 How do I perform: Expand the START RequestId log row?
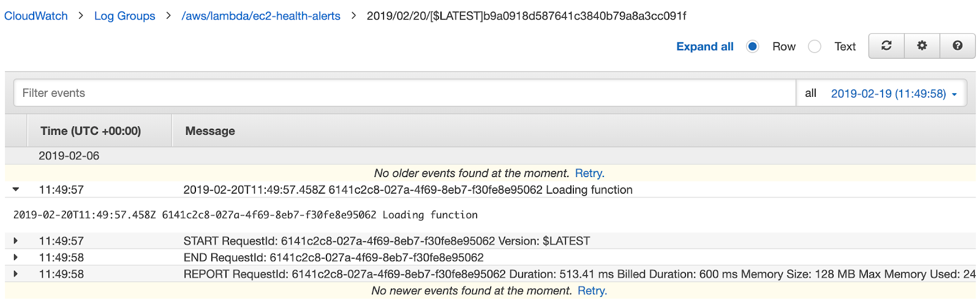16,241
